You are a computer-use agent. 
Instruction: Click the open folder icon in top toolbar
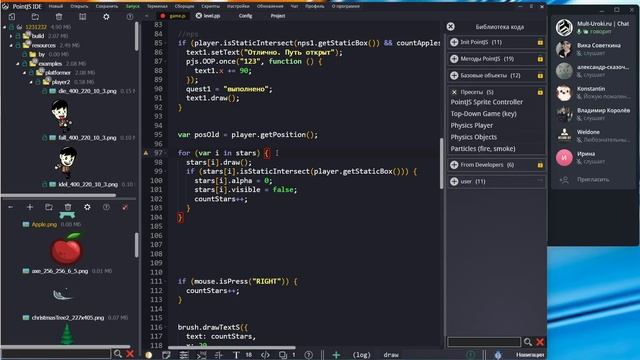click(x=36, y=17)
